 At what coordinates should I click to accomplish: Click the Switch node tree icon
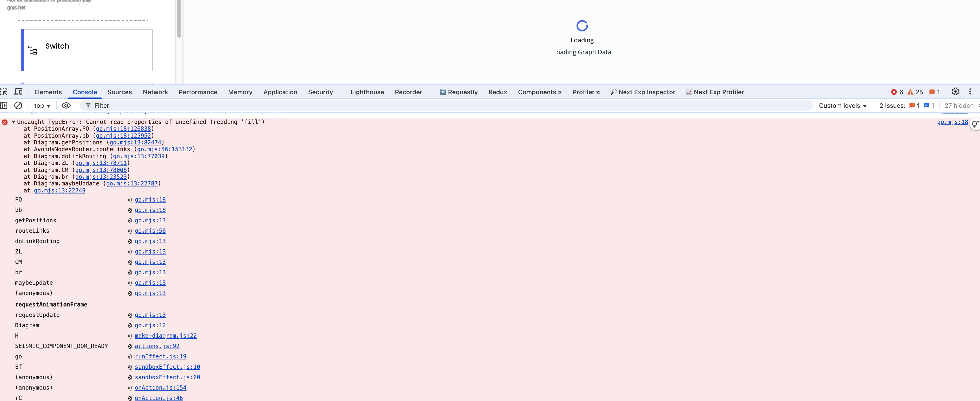pos(33,50)
